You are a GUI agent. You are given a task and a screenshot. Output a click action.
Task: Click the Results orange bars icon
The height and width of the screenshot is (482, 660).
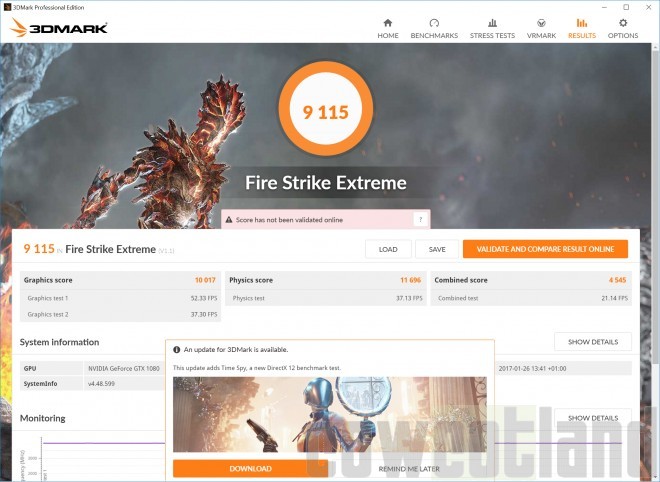click(x=582, y=23)
